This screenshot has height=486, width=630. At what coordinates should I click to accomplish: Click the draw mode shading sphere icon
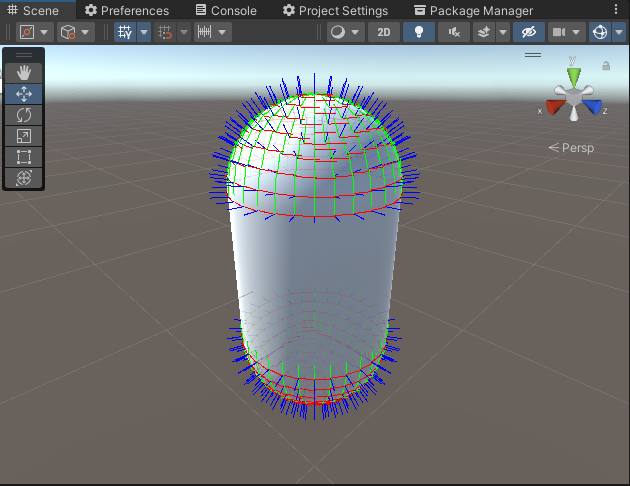coord(338,32)
